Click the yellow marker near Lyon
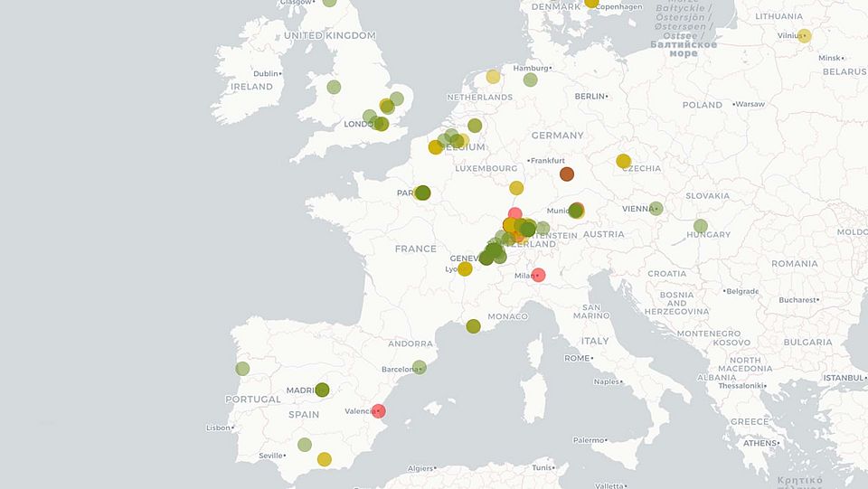Image resolution: width=868 pixels, height=489 pixels. coord(465,268)
